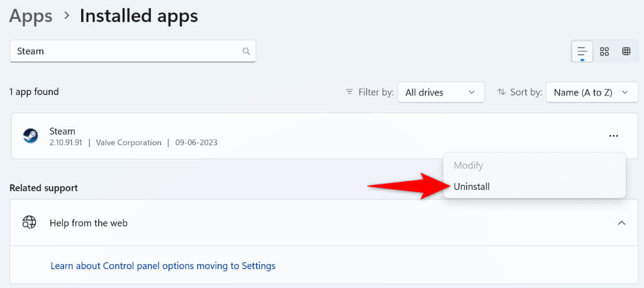Click the Steam app logo icon

point(30,136)
